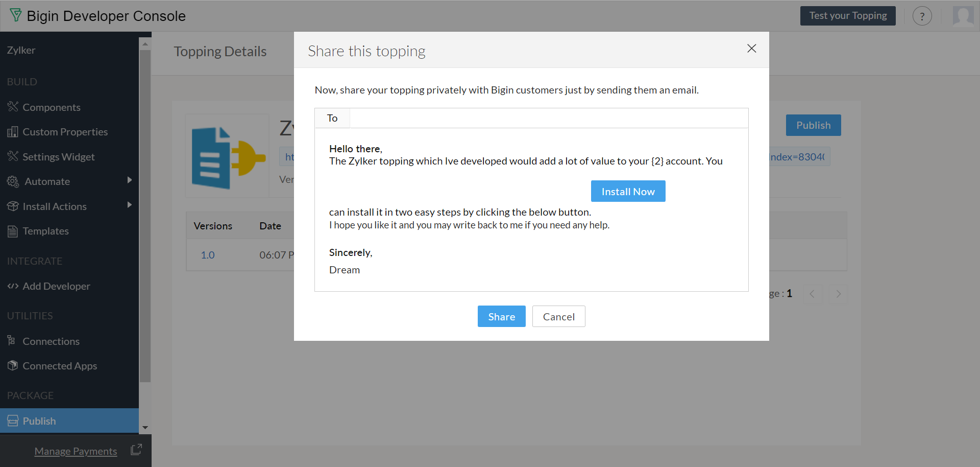This screenshot has height=467, width=980.
Task: Open Components in sidebar
Action: point(52,107)
